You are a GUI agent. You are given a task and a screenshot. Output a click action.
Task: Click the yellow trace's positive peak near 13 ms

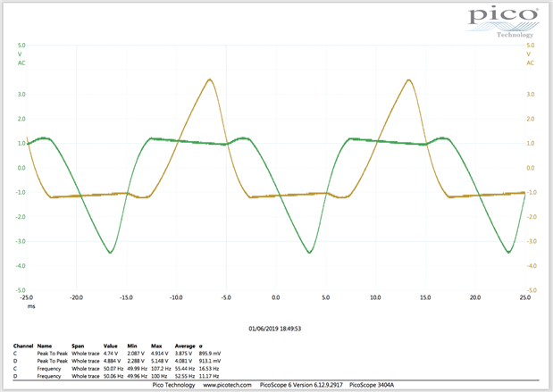409,80
